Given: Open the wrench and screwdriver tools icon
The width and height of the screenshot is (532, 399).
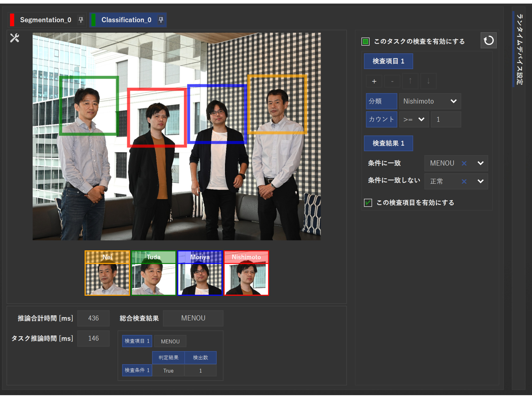Looking at the screenshot, I should (x=15, y=38).
